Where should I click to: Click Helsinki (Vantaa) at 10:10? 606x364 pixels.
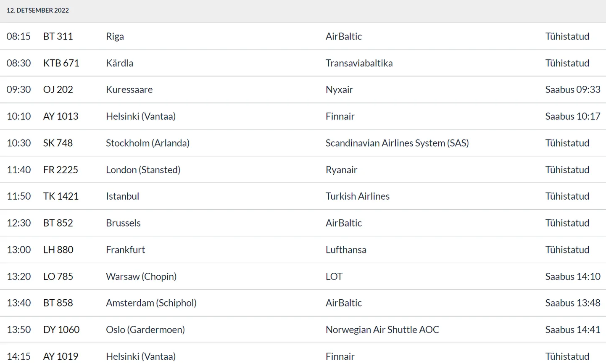tap(141, 116)
